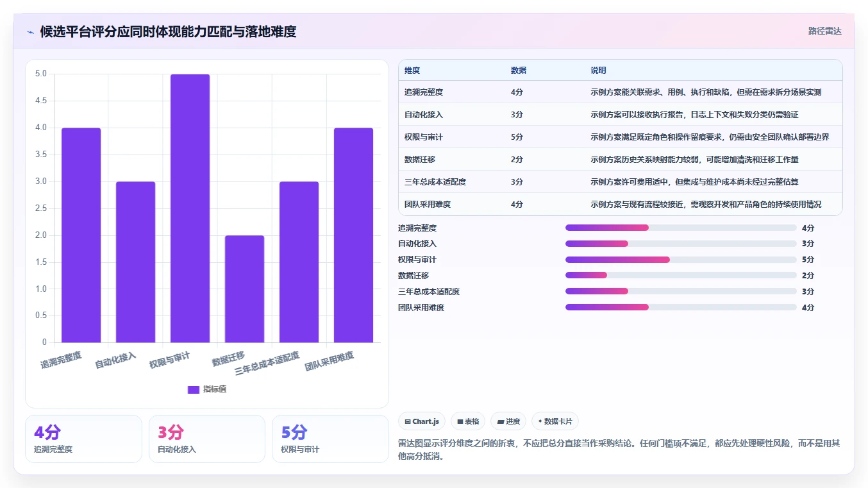Screen dimensions: 868x488
Task: Click the Chart.js tag label
Action: 426,421
